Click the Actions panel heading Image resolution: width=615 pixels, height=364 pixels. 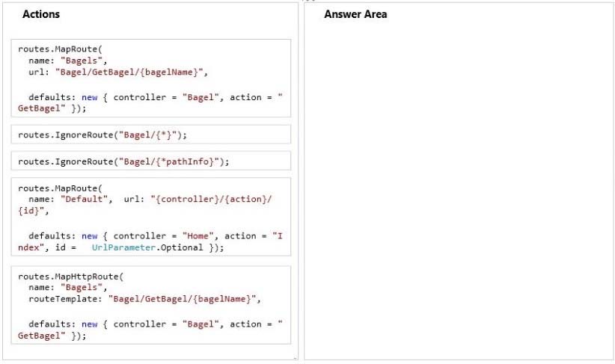click(x=41, y=14)
